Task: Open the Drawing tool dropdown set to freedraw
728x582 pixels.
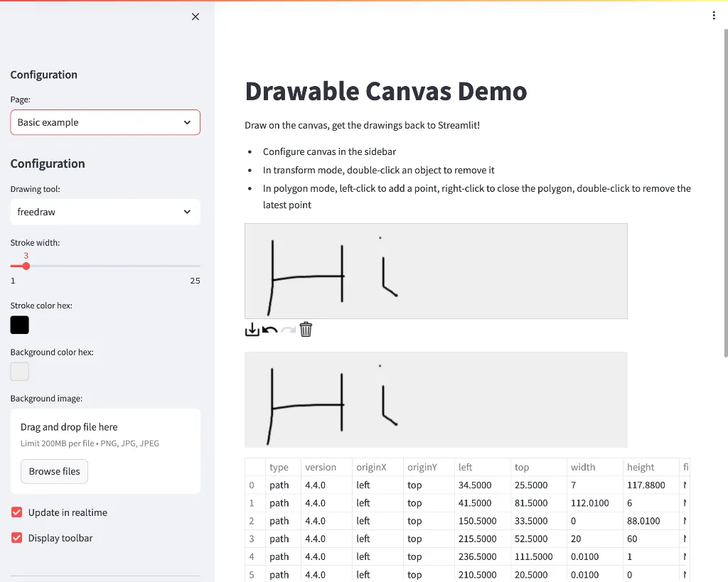Action: point(105,212)
